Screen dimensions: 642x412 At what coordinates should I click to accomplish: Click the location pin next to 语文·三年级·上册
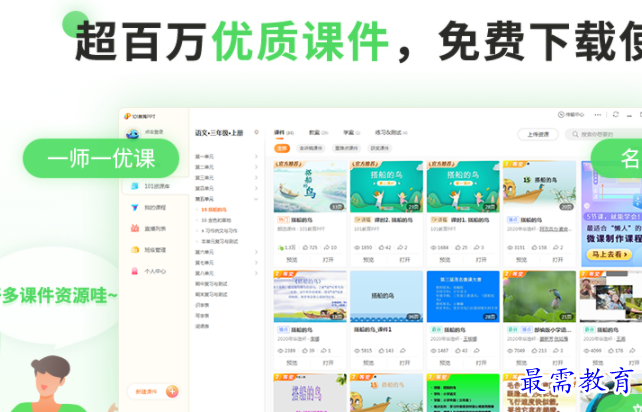pyautogui.click(x=257, y=132)
